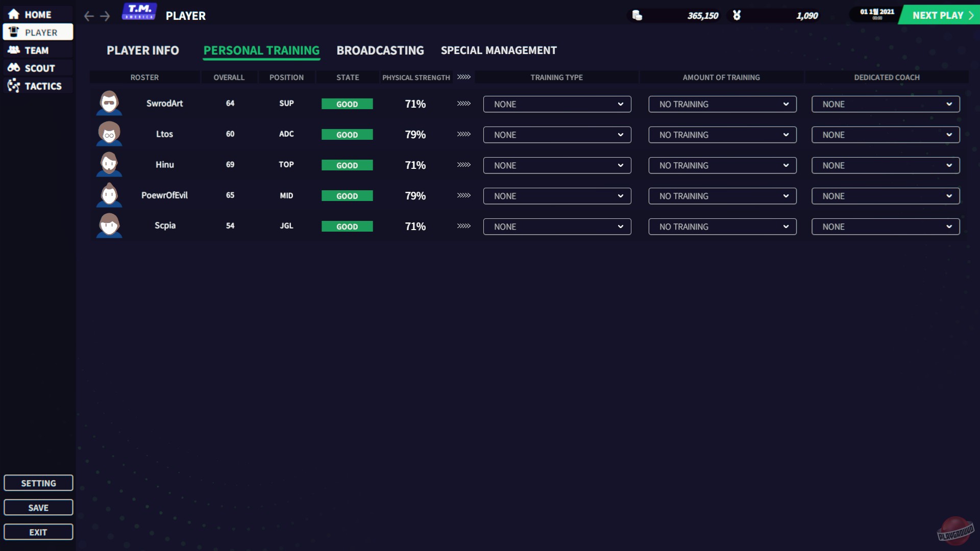Click the forward navigation arrow

[105, 16]
